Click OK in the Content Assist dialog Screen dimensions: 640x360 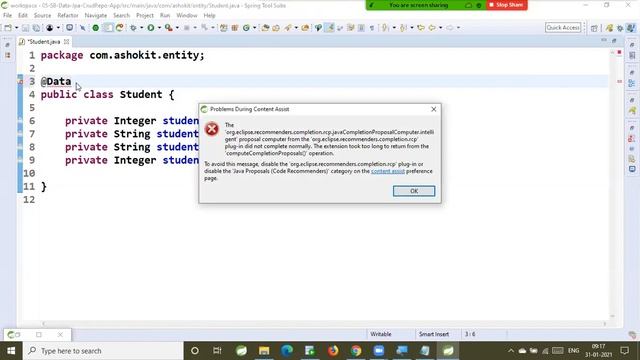[414, 191]
